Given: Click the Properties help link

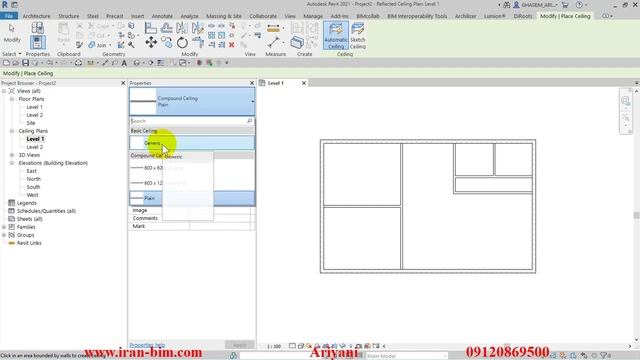Looking at the screenshot, I should click(x=147, y=345).
